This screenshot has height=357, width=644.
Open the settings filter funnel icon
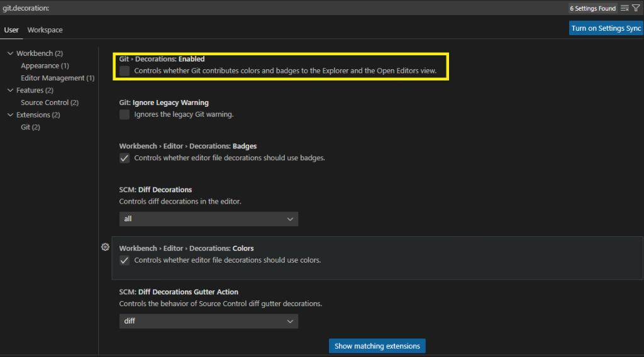click(x=636, y=8)
